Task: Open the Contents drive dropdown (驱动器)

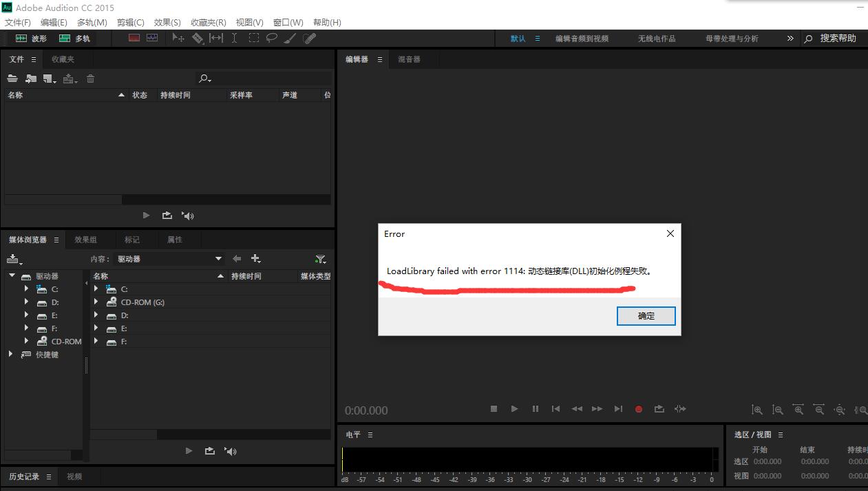Action: coord(169,259)
